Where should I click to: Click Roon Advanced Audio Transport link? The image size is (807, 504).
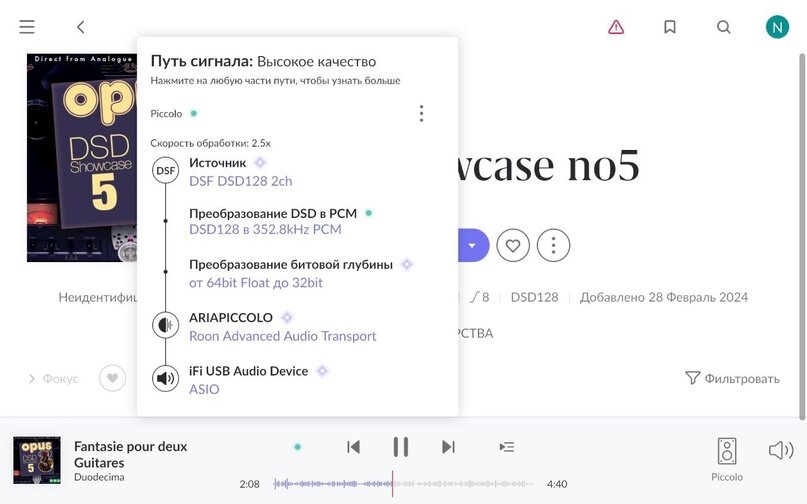tap(283, 336)
